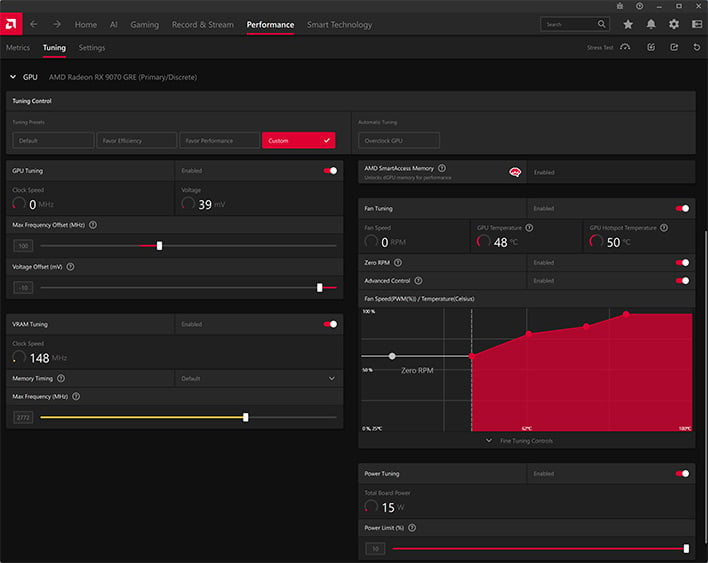Show help for VRAM Max Frequency
Image resolution: width=708 pixels, height=563 pixels.
(76, 396)
